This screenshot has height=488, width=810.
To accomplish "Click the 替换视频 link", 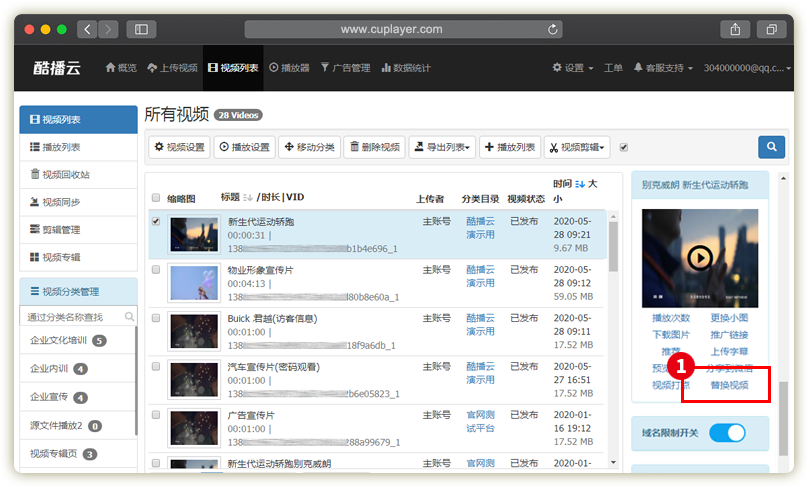I will pyautogui.click(x=729, y=385).
